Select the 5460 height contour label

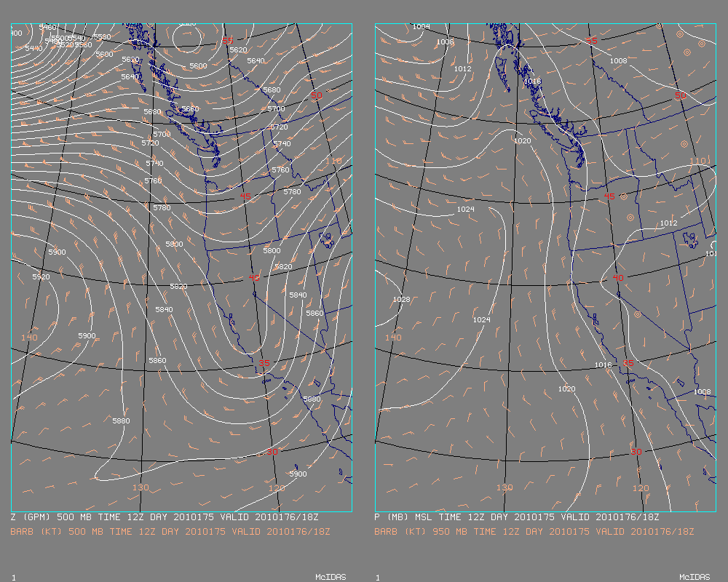pos(47,28)
